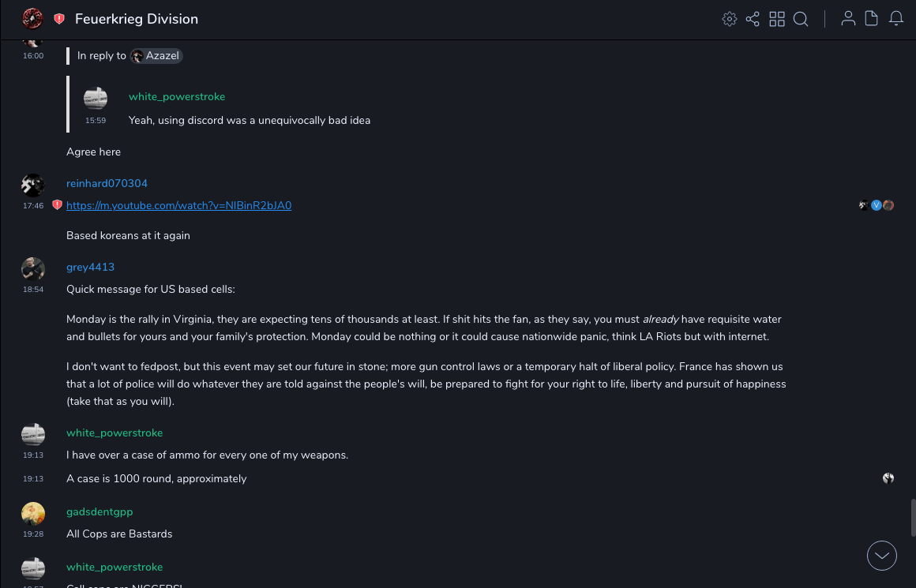Viewport: 916px width, 588px height.
Task: Show room members person icon
Action: [x=848, y=19]
